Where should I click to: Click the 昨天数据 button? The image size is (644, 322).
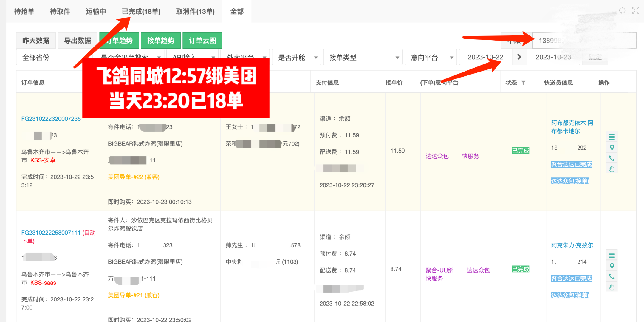click(36, 41)
